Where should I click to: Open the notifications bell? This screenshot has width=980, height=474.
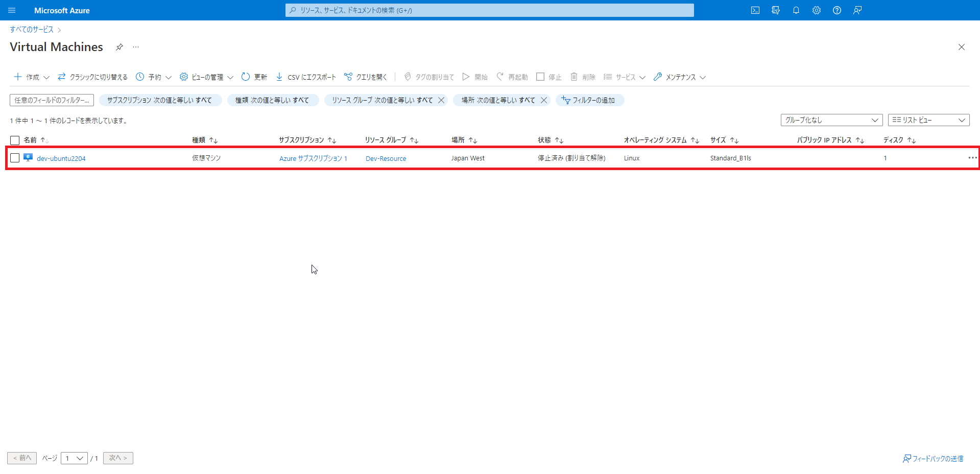(796, 10)
